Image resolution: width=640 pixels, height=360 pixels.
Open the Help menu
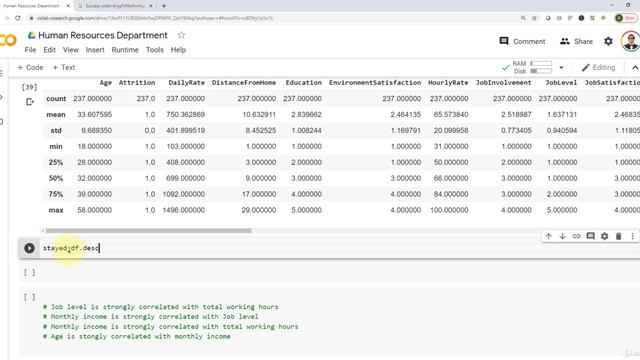(x=178, y=50)
